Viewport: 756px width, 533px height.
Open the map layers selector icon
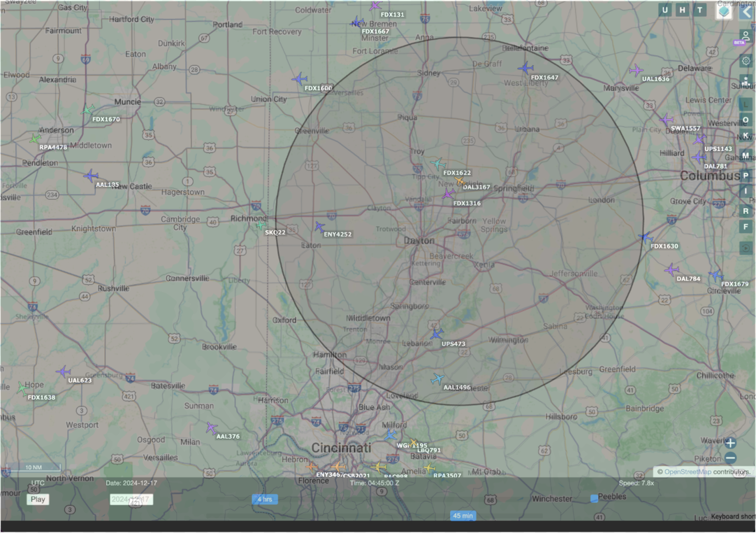[724, 12]
